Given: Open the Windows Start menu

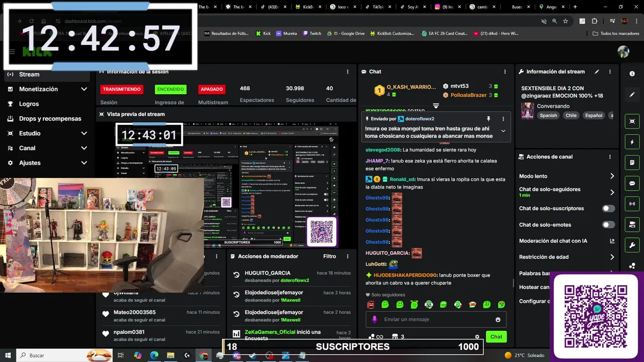Looking at the screenshot, I should (x=8, y=355).
